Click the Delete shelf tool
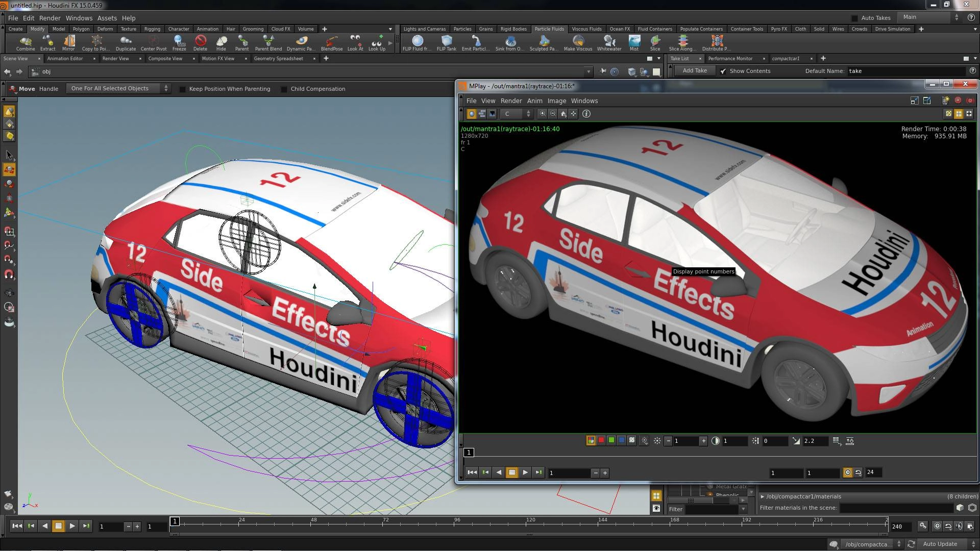Viewport: 980px width, 551px height. [200, 43]
